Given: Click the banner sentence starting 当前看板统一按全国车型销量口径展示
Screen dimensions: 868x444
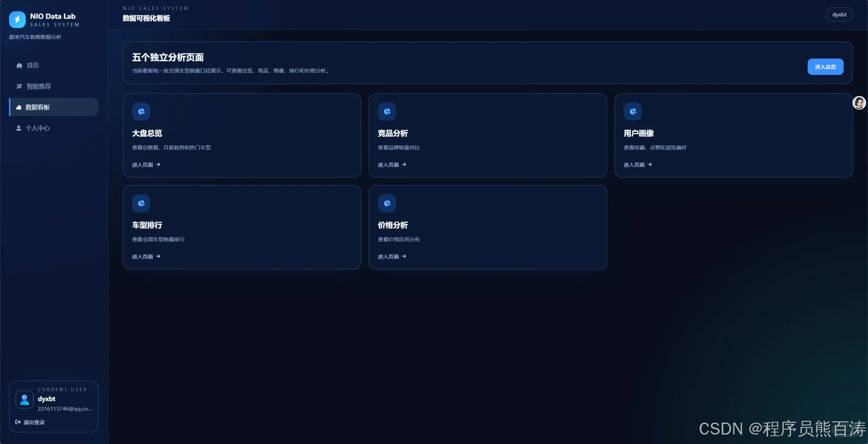Looking at the screenshot, I should pos(230,71).
